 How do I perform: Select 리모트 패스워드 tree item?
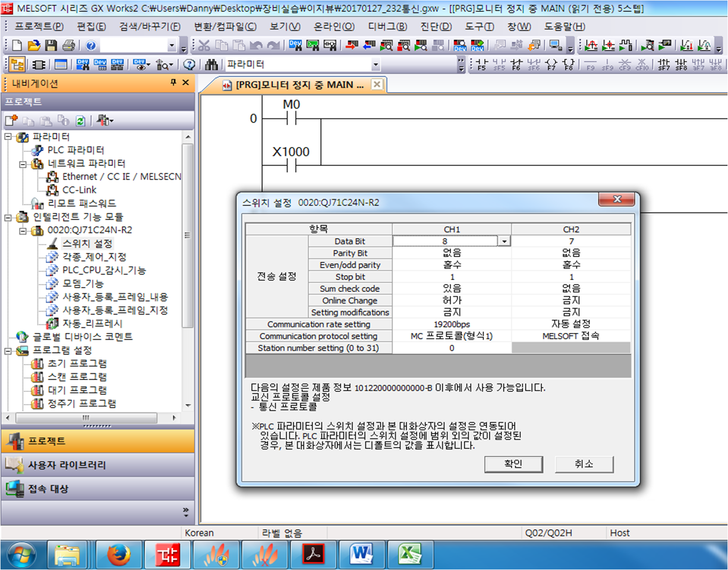point(82,203)
